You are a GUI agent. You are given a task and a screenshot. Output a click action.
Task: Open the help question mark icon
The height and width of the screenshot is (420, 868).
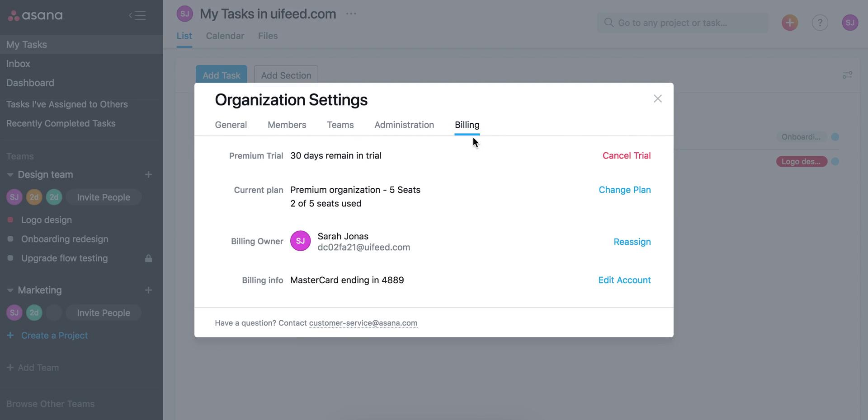pyautogui.click(x=820, y=23)
